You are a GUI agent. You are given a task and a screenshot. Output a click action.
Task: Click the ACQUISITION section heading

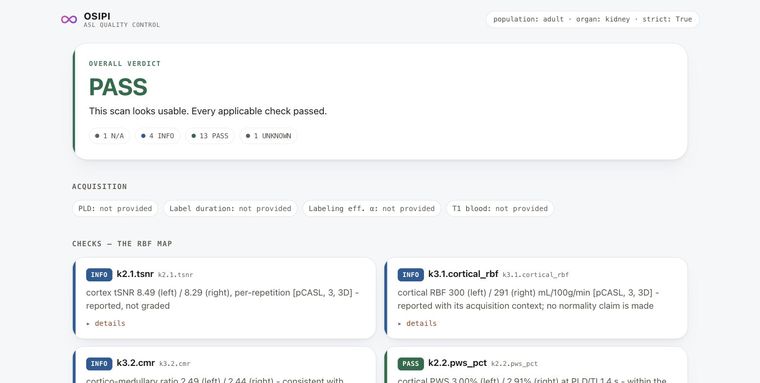[x=99, y=187]
